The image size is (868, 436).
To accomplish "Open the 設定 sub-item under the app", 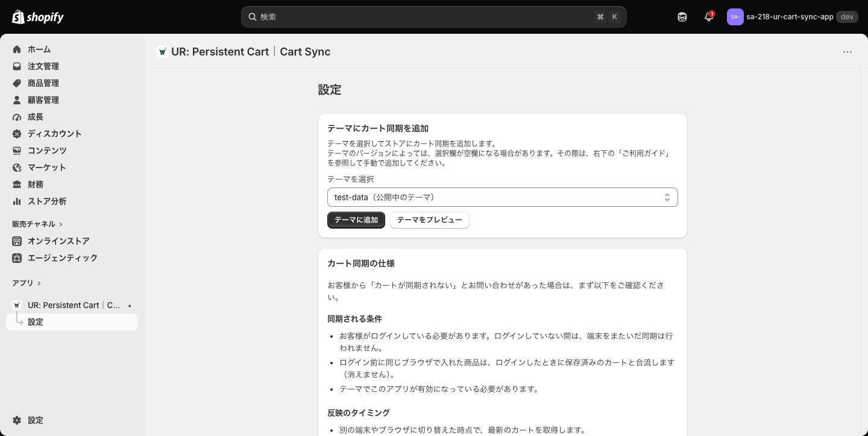I will pos(72,322).
